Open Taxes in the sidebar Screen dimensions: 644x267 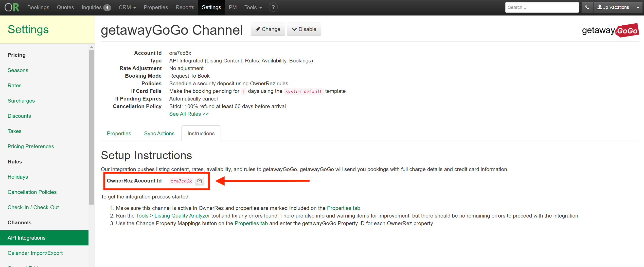click(x=14, y=131)
